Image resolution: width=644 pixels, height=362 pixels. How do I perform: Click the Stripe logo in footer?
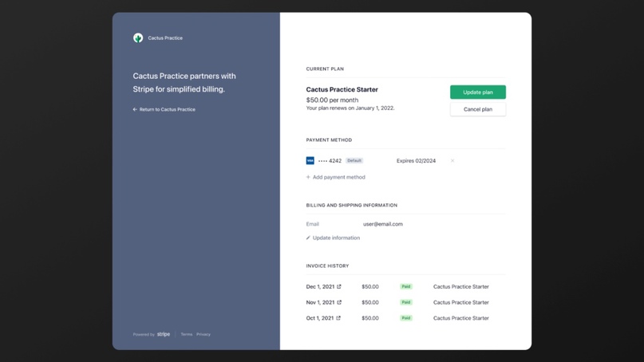(164, 334)
